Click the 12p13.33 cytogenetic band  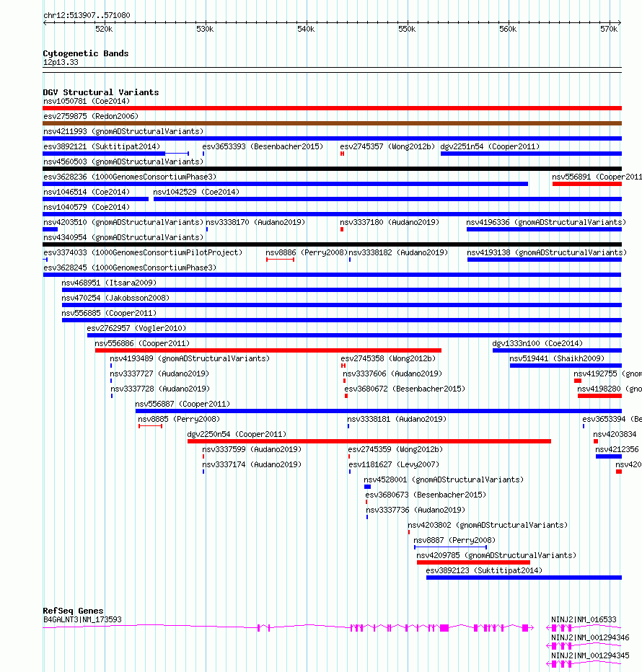coord(61,62)
